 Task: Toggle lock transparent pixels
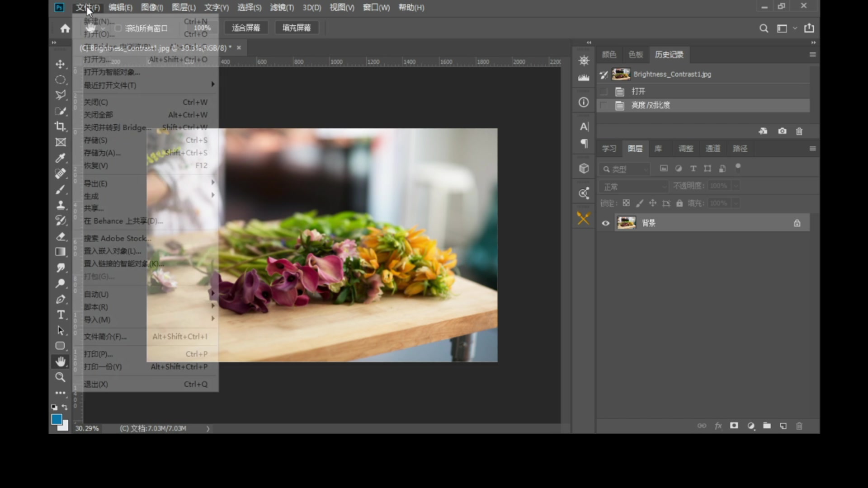(x=626, y=203)
